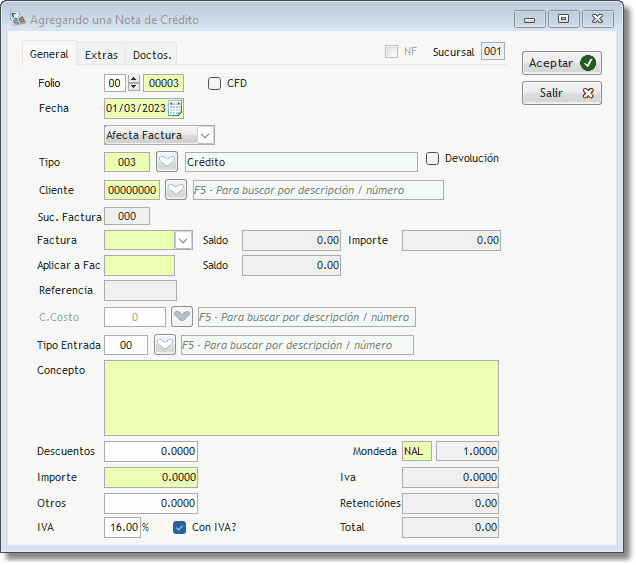636x565 pixels.
Task: Click the Descuentos amount field
Action: tap(151, 451)
